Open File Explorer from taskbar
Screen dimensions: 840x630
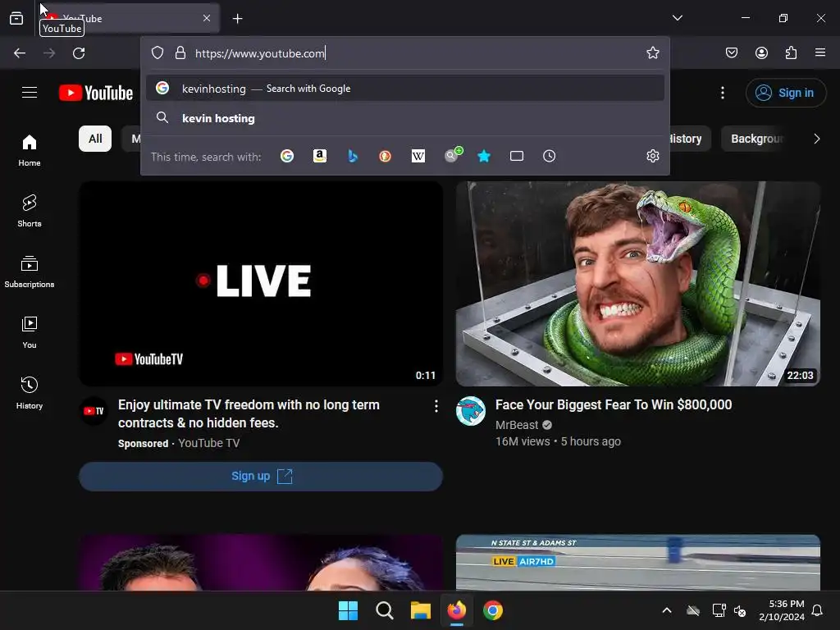click(421, 610)
